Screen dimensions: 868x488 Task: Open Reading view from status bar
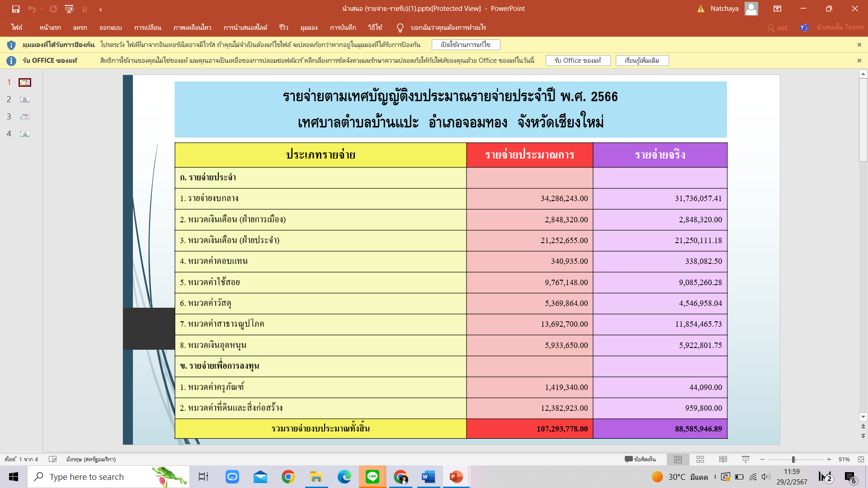[723, 459]
